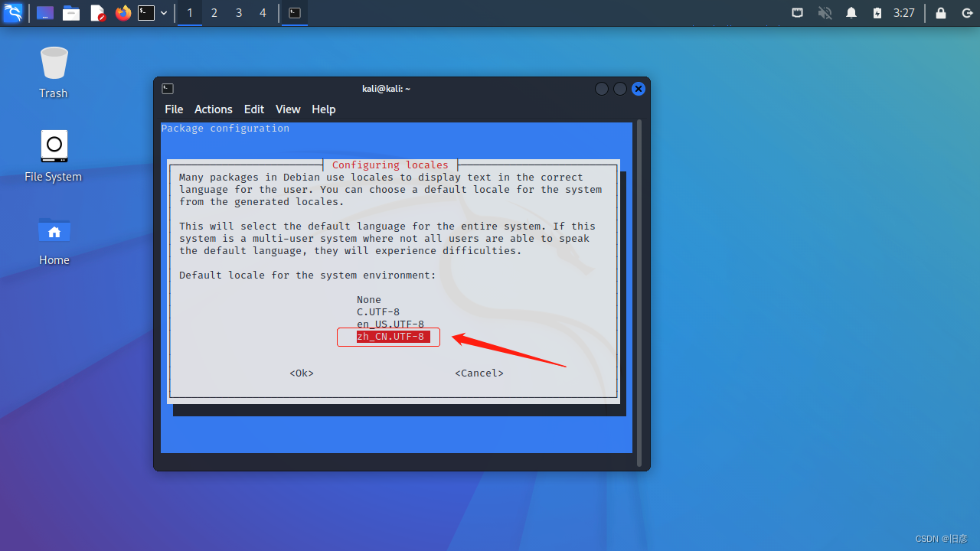Open the text editor panel launcher
This screenshot has height=551, width=980.
[97, 13]
